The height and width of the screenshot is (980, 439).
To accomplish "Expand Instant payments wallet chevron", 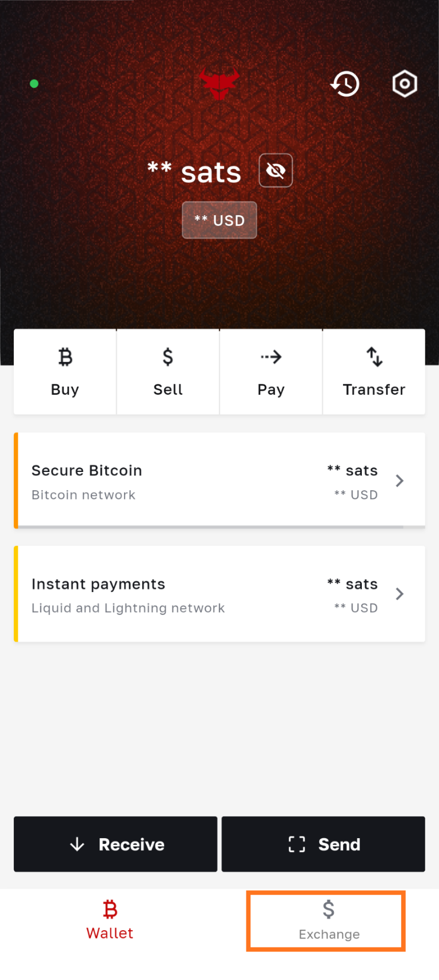I will [x=400, y=594].
